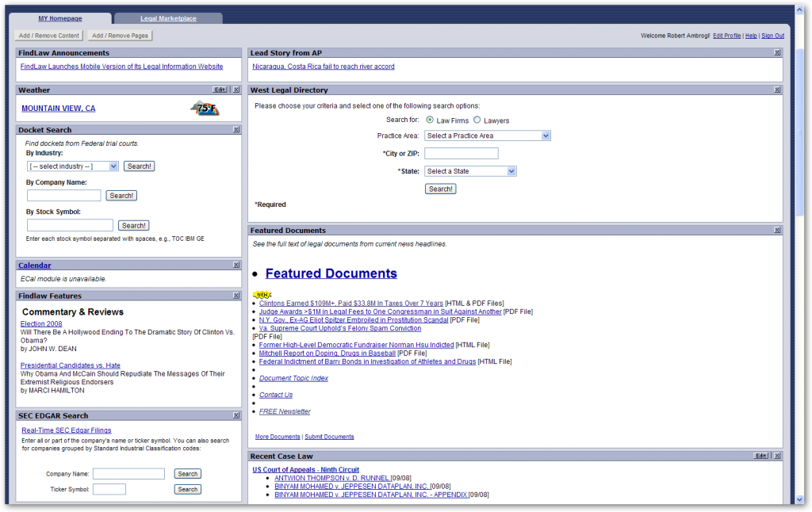Expand the Select a Practice Area dropdown

[487, 136]
